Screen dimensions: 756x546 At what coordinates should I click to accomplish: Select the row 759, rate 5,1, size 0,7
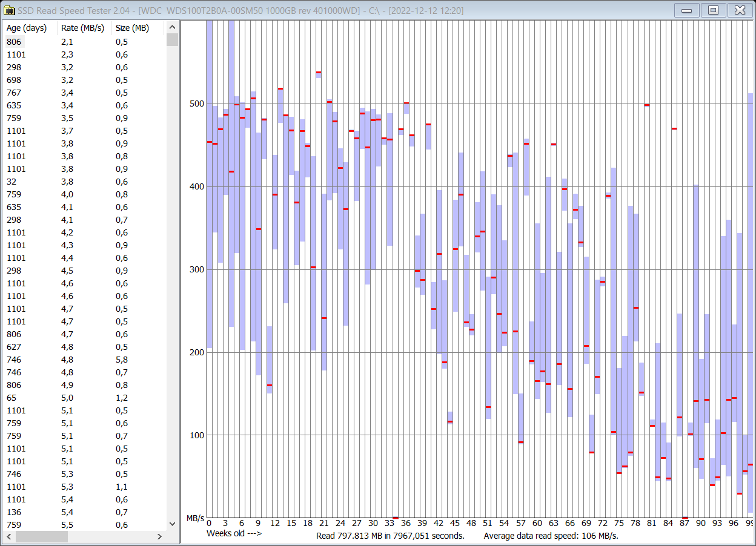85,436
